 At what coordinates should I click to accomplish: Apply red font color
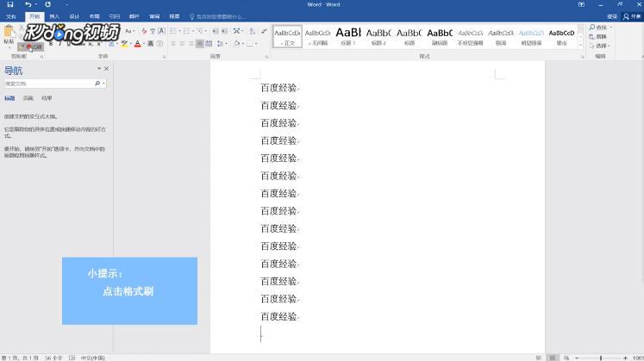click(x=138, y=43)
